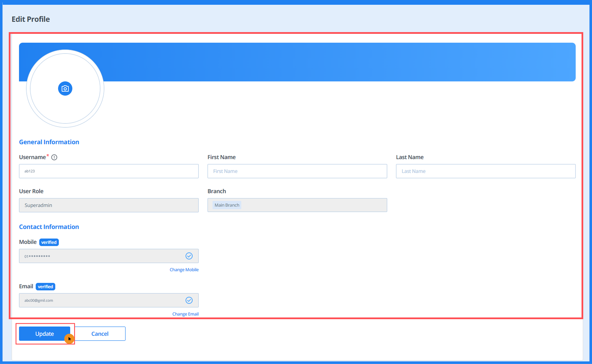Image resolution: width=592 pixels, height=364 pixels.
Task: Click the Contact Information section heading
Action: [x=49, y=227]
